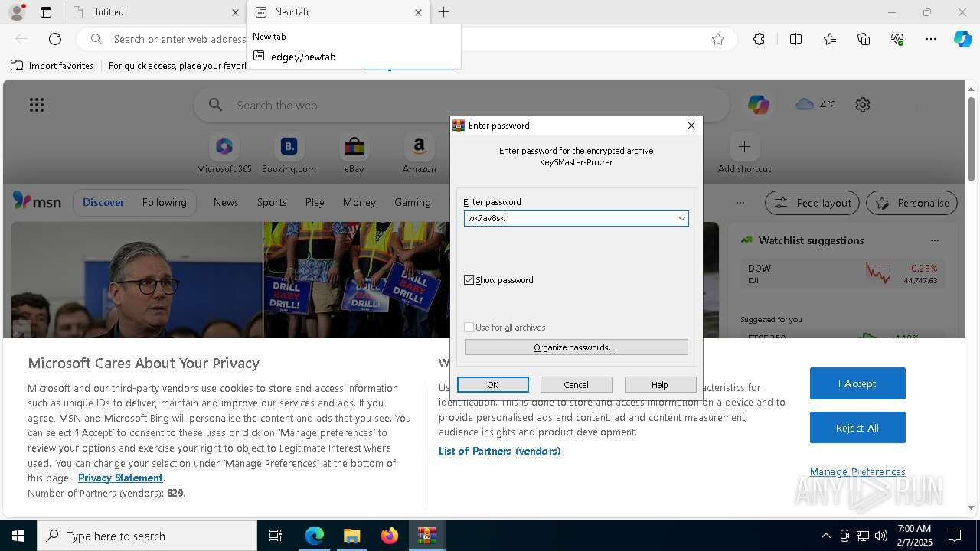Open the Booking.com shortcut
The height and width of the screenshot is (551, 980).
(289, 154)
